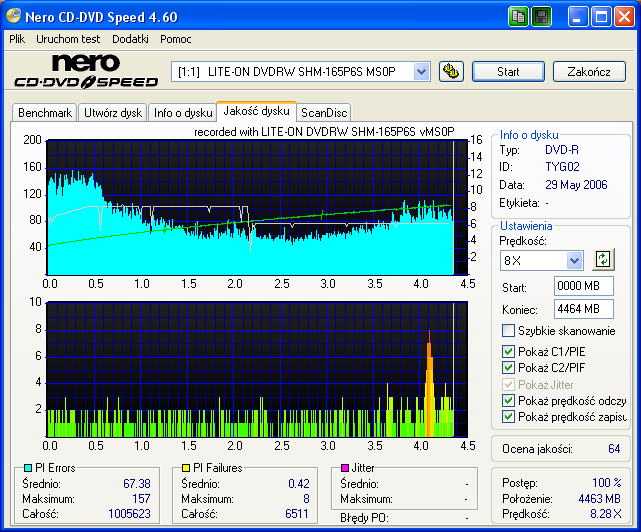Click the TYG02 disc ID value
This screenshot has height=532, width=641.
click(x=562, y=167)
